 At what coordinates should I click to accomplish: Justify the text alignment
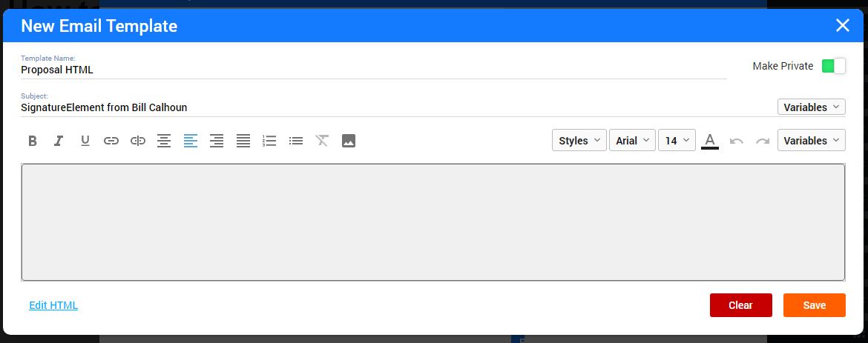point(243,141)
